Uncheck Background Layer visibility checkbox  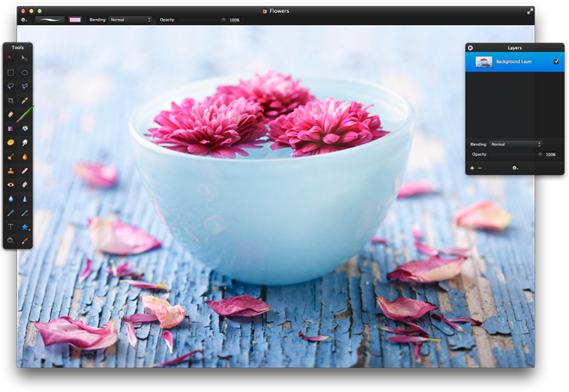click(556, 62)
